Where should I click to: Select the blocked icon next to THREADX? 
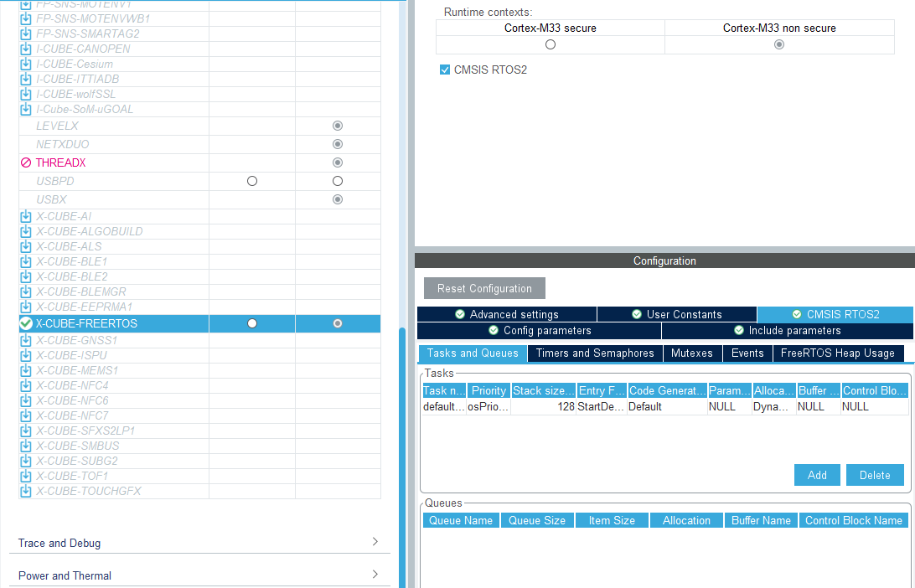click(x=25, y=162)
